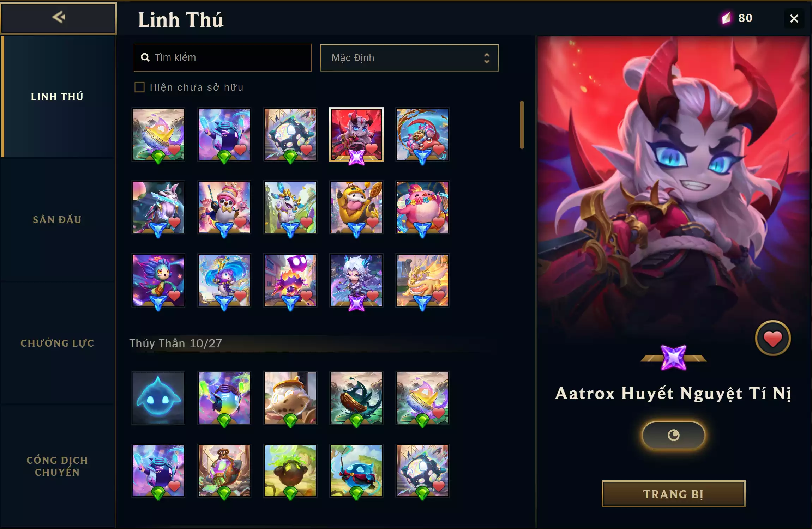Image resolution: width=812 pixels, height=529 pixels.
Task: Select the red crab little legend
Action: coord(422,134)
